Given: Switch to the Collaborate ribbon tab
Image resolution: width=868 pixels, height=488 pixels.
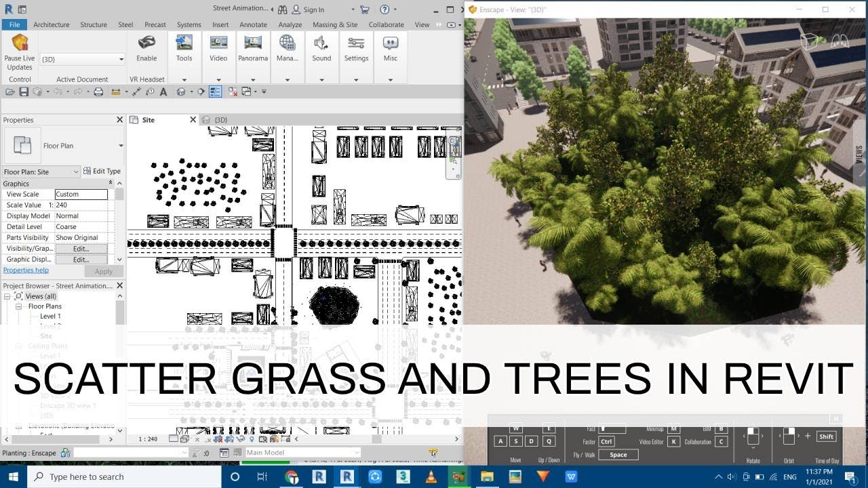Looking at the screenshot, I should point(387,24).
